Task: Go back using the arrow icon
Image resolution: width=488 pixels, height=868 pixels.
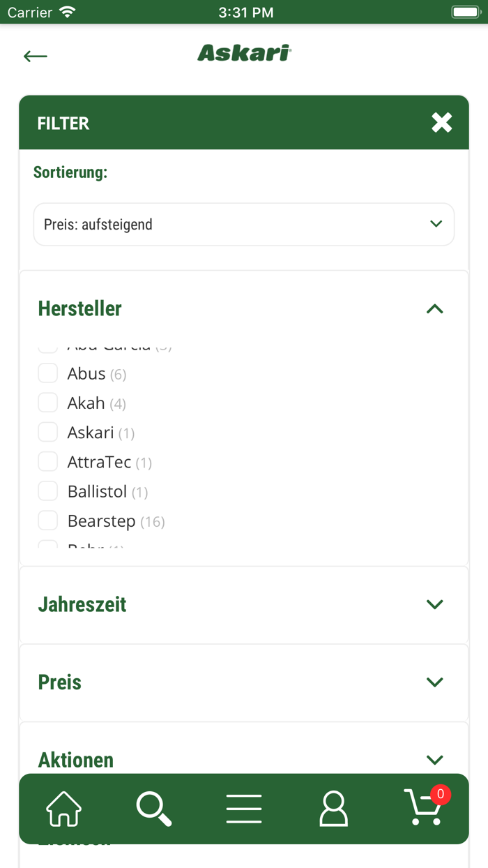Action: [x=35, y=56]
